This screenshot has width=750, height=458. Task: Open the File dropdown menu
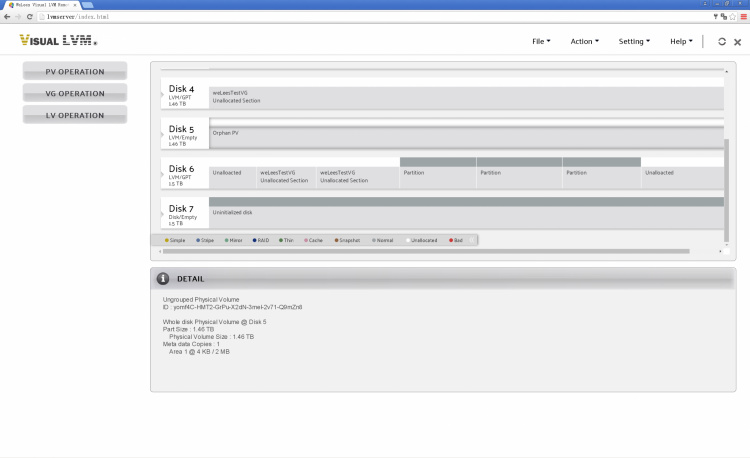(541, 42)
